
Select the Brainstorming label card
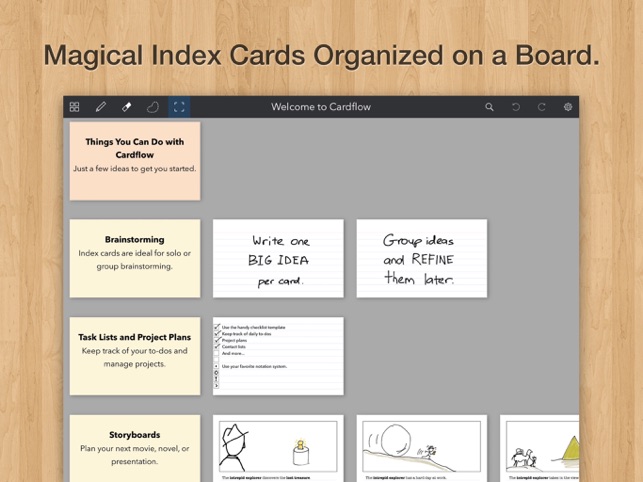coord(135,258)
